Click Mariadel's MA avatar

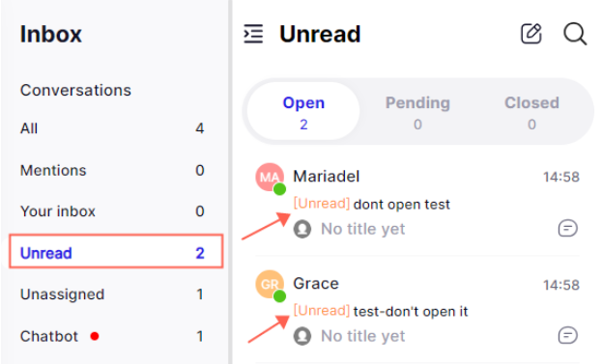click(270, 178)
